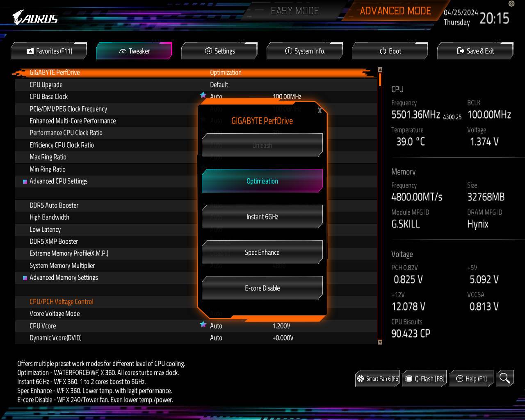The image size is (525, 420).
Task: Select the Low Latency row
Action: pyautogui.click(x=196, y=230)
